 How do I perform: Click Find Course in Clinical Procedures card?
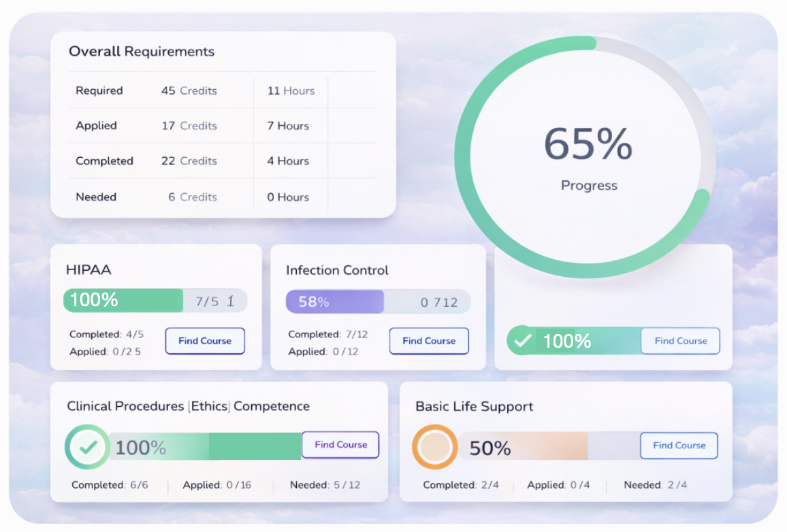pyautogui.click(x=340, y=445)
